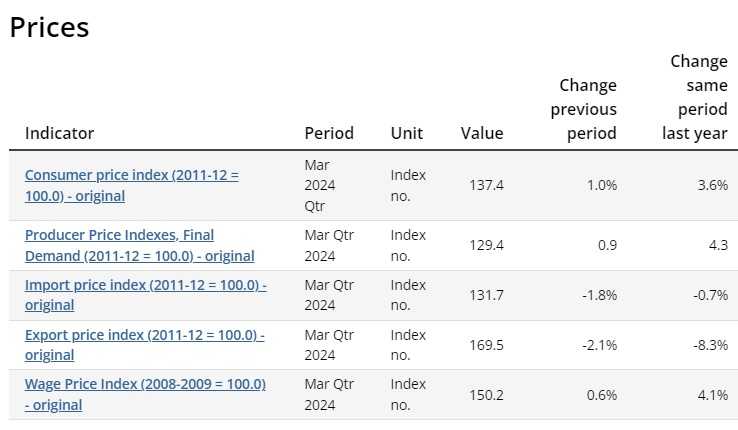Open the Wage Price Index link

(145, 384)
